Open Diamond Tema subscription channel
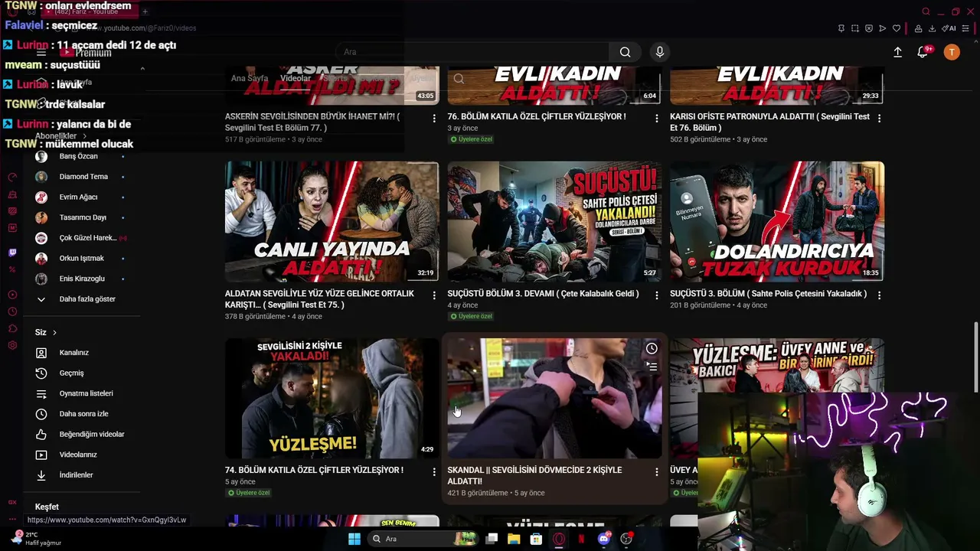The height and width of the screenshot is (551, 980). 82,177
